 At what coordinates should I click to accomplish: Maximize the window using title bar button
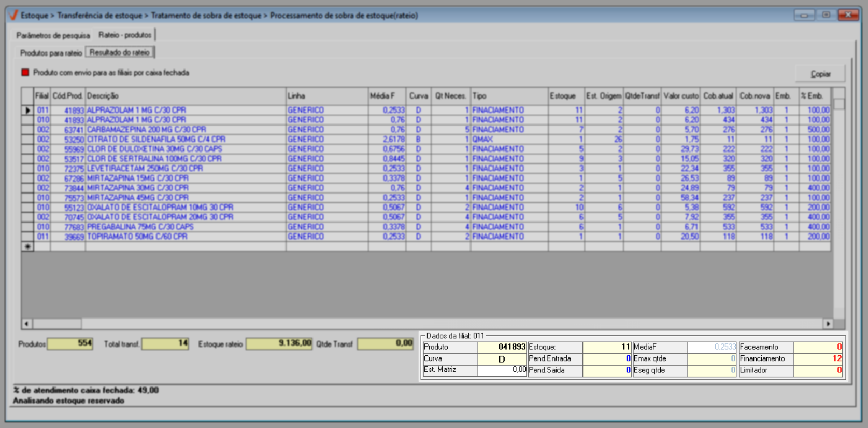[x=826, y=15]
